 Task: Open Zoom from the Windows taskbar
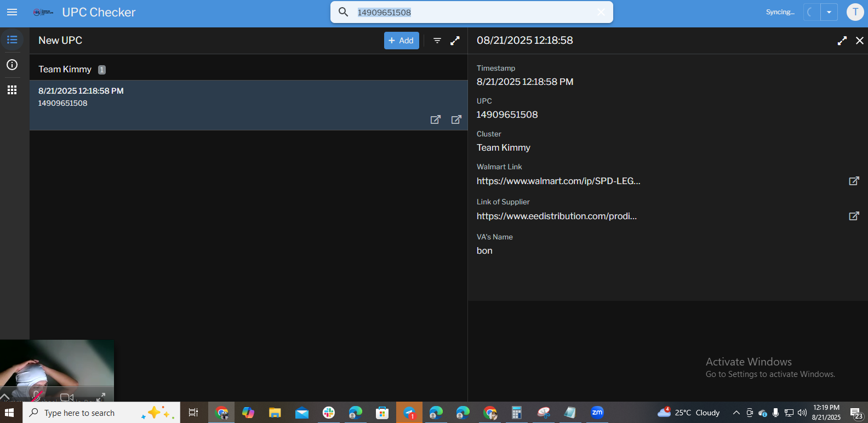click(597, 413)
